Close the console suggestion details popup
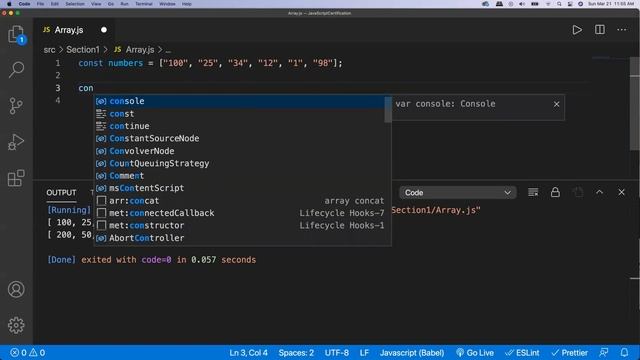Viewport: 640px width, 360px height. point(556,104)
